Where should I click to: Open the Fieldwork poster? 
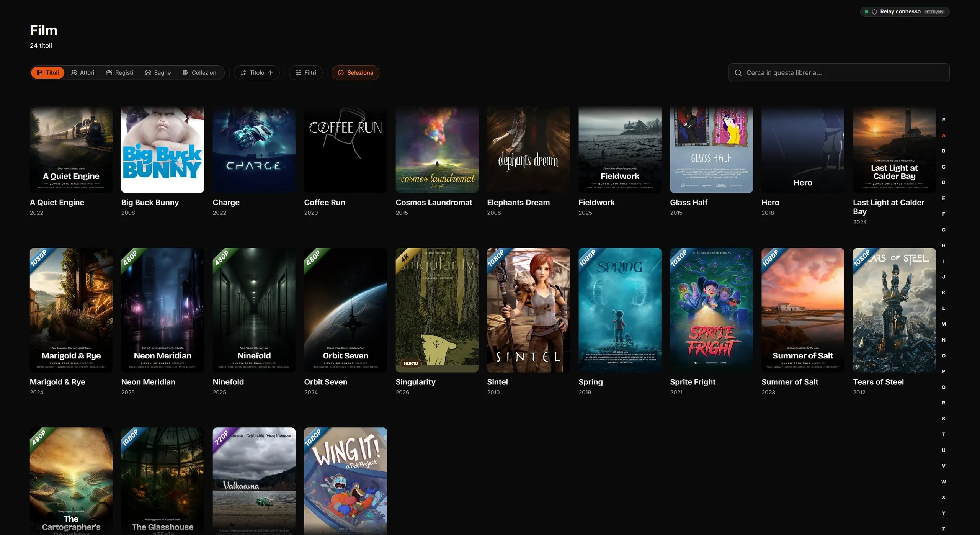pos(620,150)
